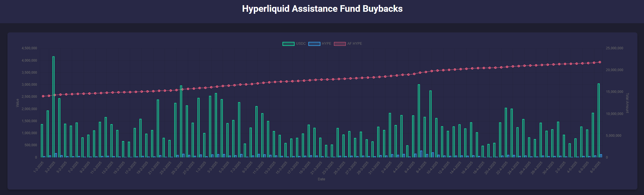
Task: Click the '4,500,000' left axis tick
Action: pos(29,48)
